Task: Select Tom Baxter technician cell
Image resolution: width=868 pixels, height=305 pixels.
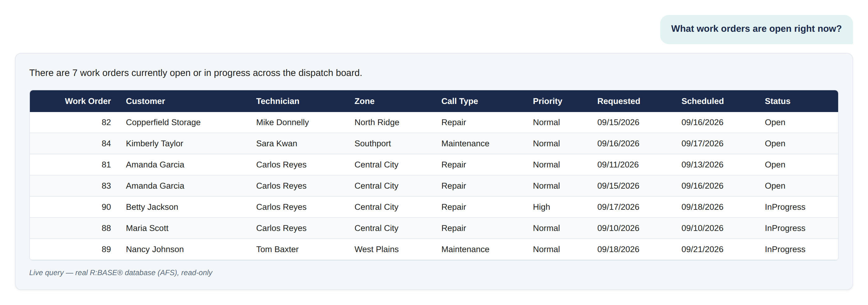Action: coord(277,249)
